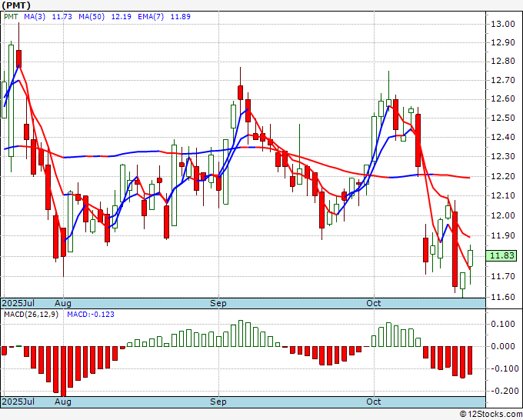Click the 12.70 price axis label

coord(503,81)
